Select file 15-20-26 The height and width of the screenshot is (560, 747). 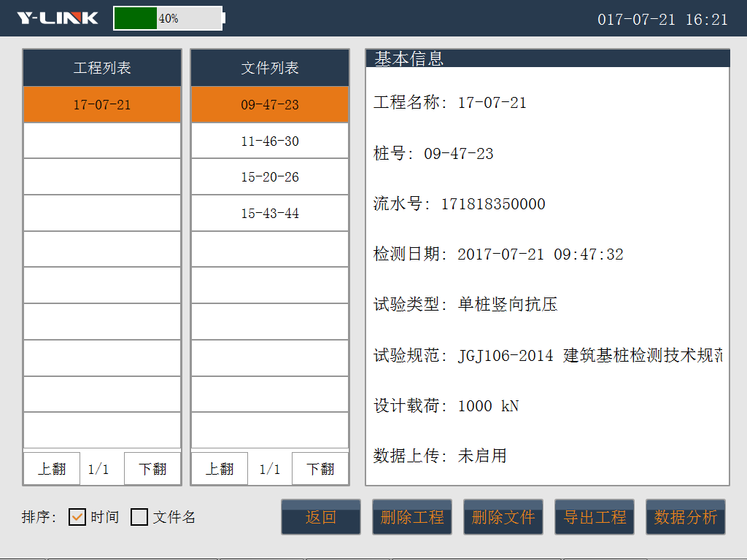click(270, 176)
